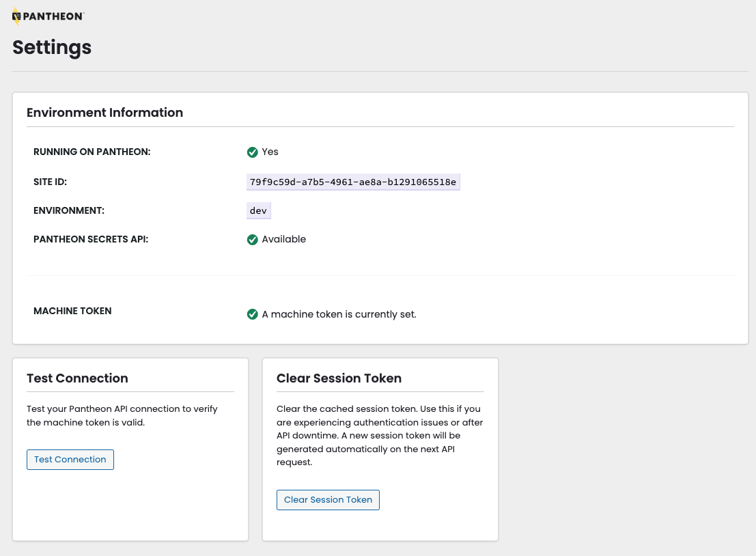
Task: Click the Yes status indicator
Action: [x=263, y=152]
